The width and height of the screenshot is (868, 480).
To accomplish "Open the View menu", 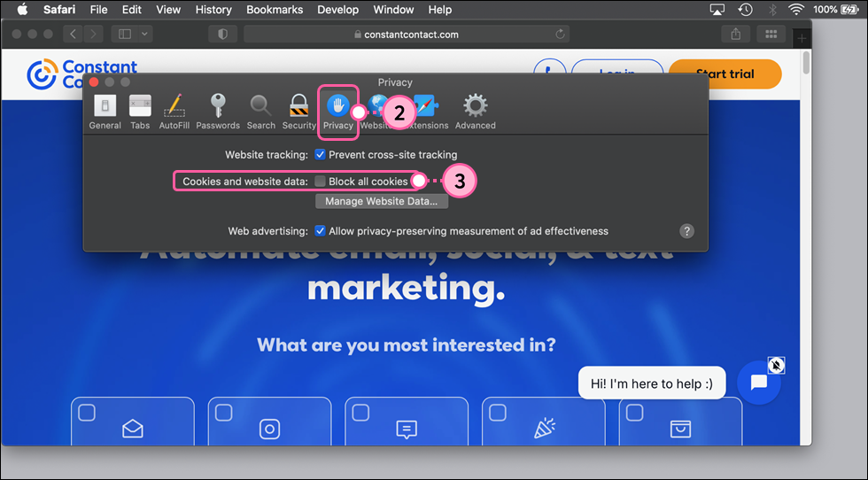I will click(168, 10).
